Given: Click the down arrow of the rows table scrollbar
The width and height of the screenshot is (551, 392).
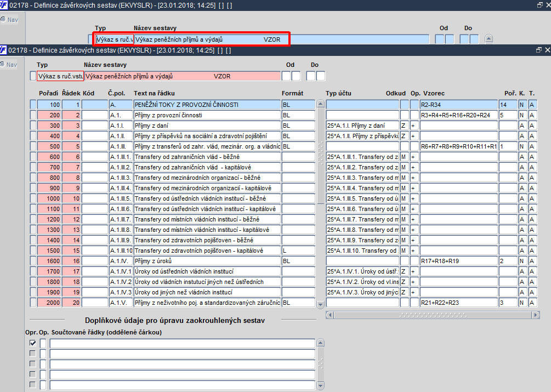Looking at the screenshot, I should (320, 304).
